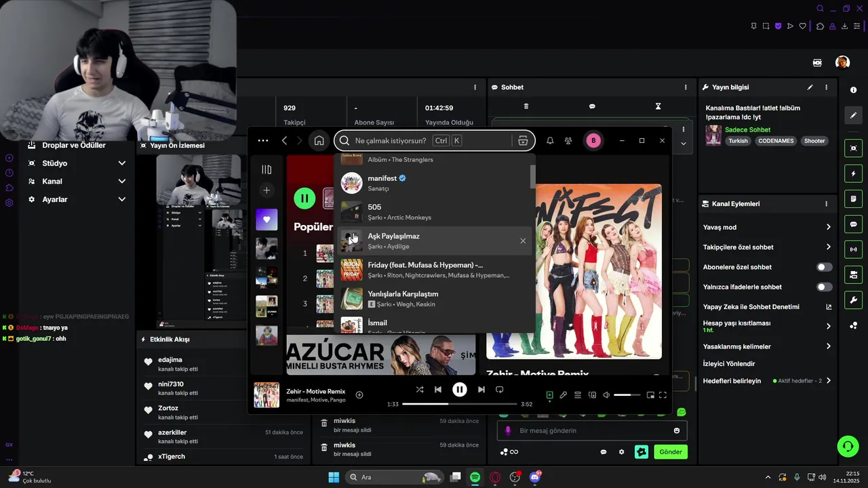Open Yasaklanmış kelimeler options
The height and width of the screenshot is (488, 868).
coord(767,346)
